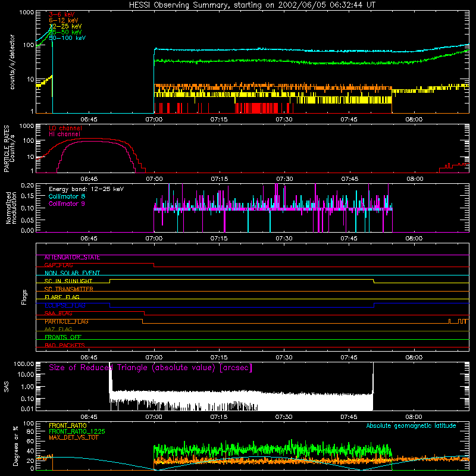Click the 0.20 value on modulation axis

(x=27, y=186)
